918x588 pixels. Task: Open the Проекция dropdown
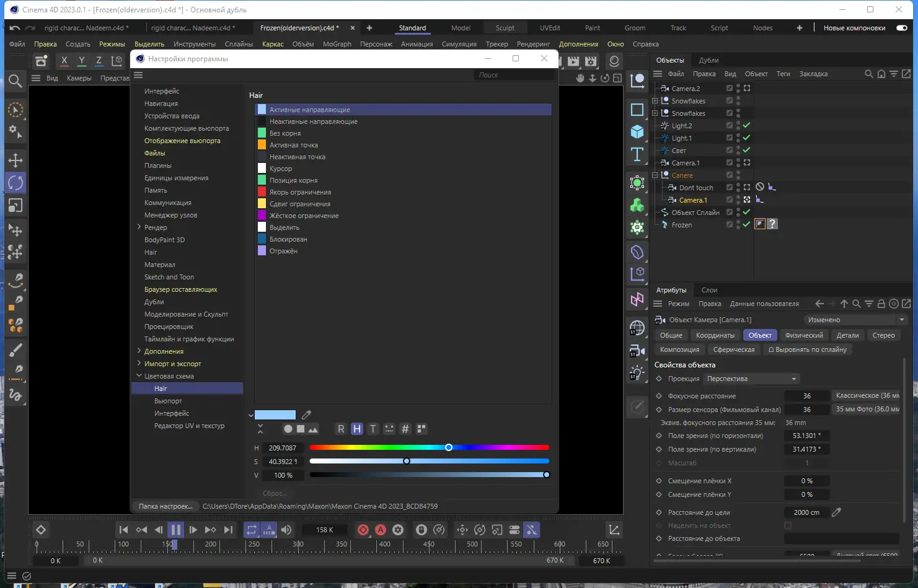point(752,379)
